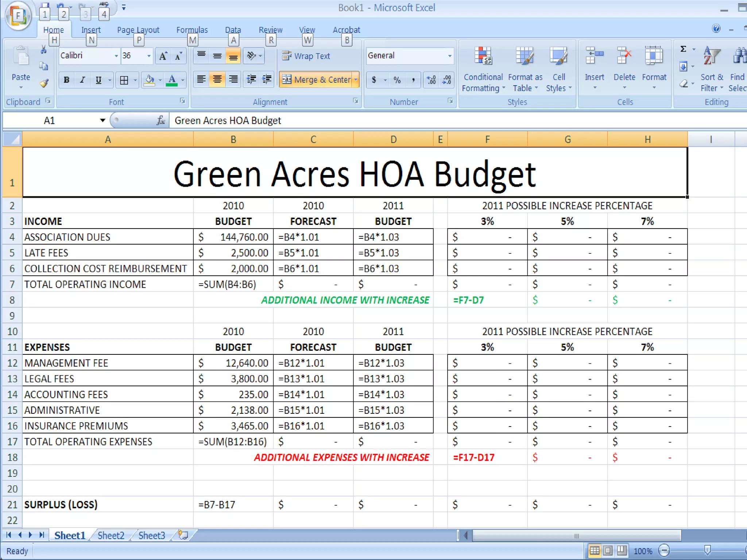Click the Insert Function fx icon
This screenshot has height=560, width=747.
tap(160, 120)
